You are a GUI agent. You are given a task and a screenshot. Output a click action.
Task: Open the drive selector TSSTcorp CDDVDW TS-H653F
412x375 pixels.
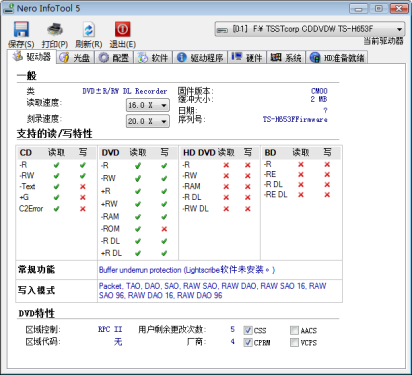pyautogui.click(x=310, y=29)
